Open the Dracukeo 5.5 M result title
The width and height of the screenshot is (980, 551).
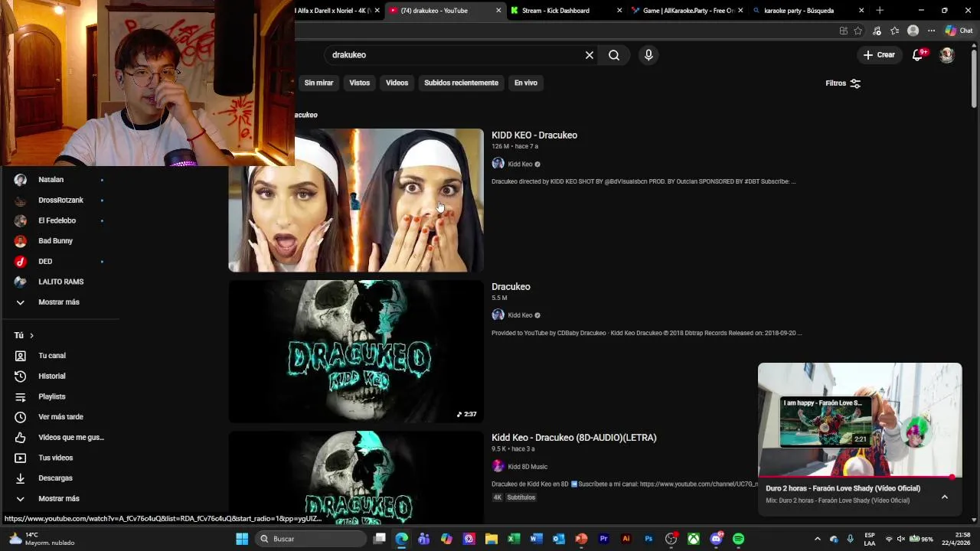[511, 287]
